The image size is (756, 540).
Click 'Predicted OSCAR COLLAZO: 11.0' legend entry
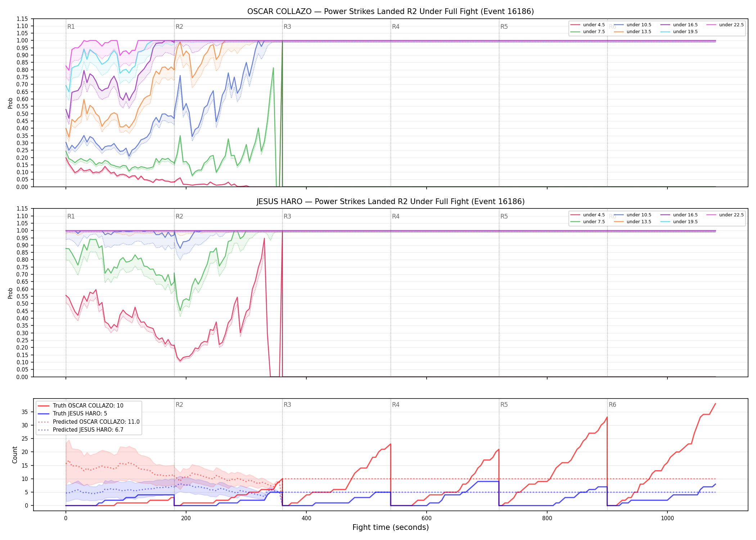tap(89, 422)
